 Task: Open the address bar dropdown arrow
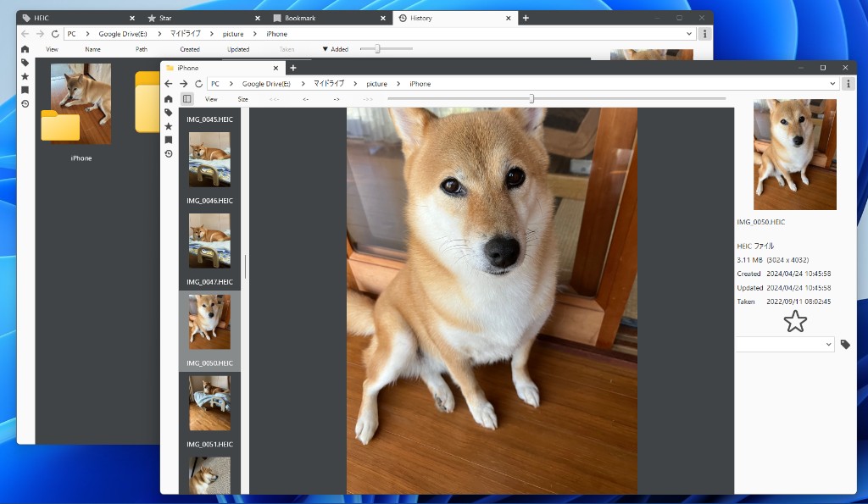(832, 83)
